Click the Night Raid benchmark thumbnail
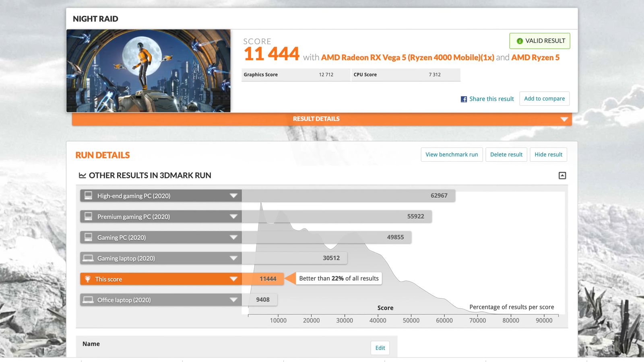Image resolution: width=644 pixels, height=362 pixels. [x=149, y=71]
